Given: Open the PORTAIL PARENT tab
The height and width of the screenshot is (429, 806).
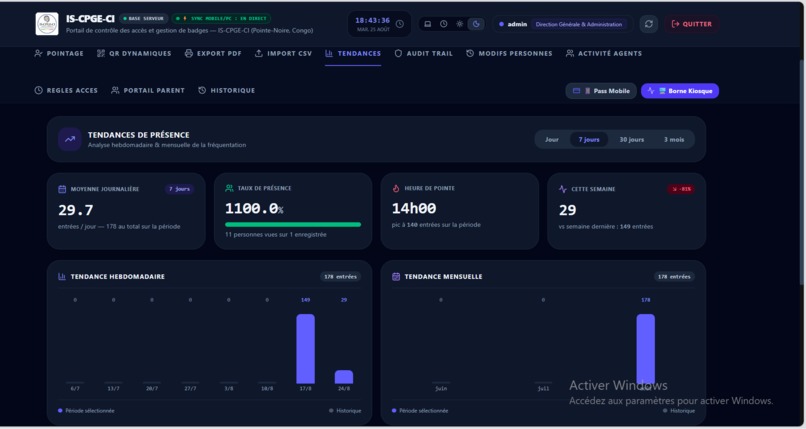Looking at the screenshot, I should tap(148, 90).
